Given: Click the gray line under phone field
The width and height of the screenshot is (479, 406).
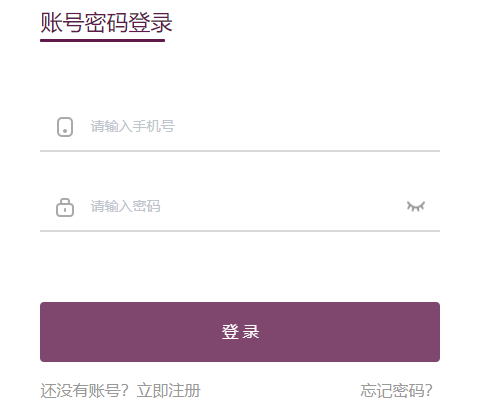Looking at the screenshot, I should (240, 151).
